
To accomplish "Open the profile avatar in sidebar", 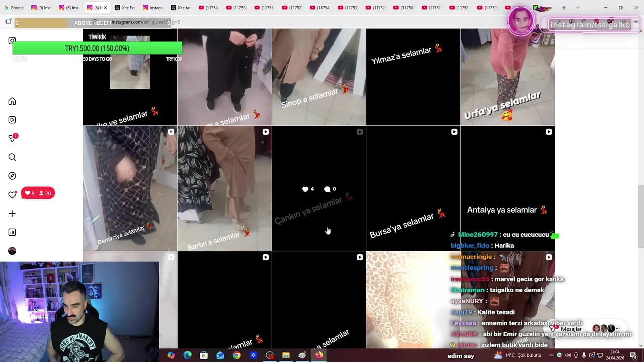I will [12, 251].
